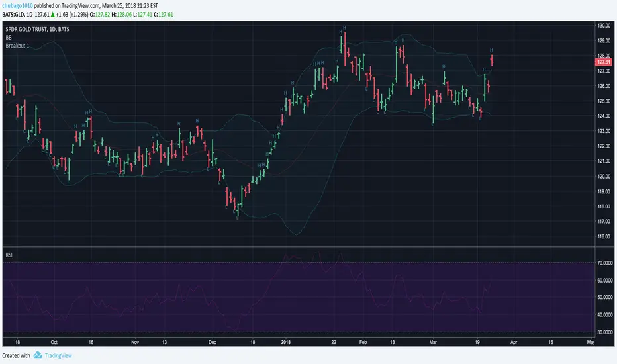Click the 50.0000 RSI axis label
Image resolution: width=617 pixels, height=364 pixels.
coord(605,298)
